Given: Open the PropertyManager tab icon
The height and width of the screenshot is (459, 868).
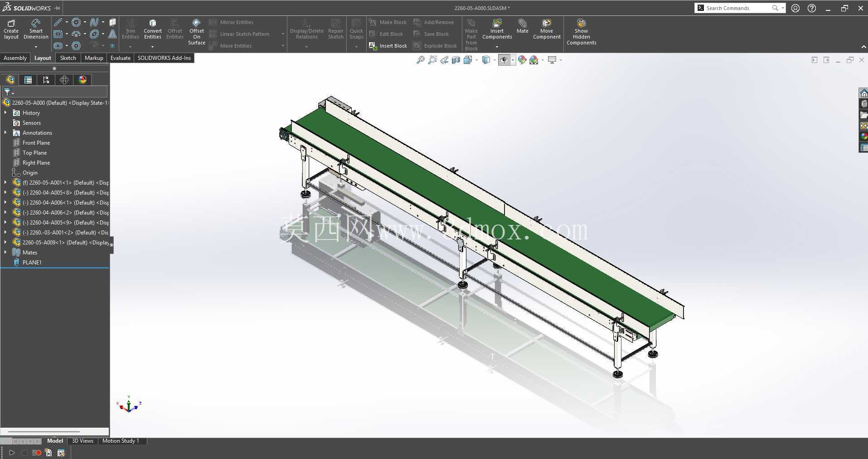Looking at the screenshot, I should 28,80.
